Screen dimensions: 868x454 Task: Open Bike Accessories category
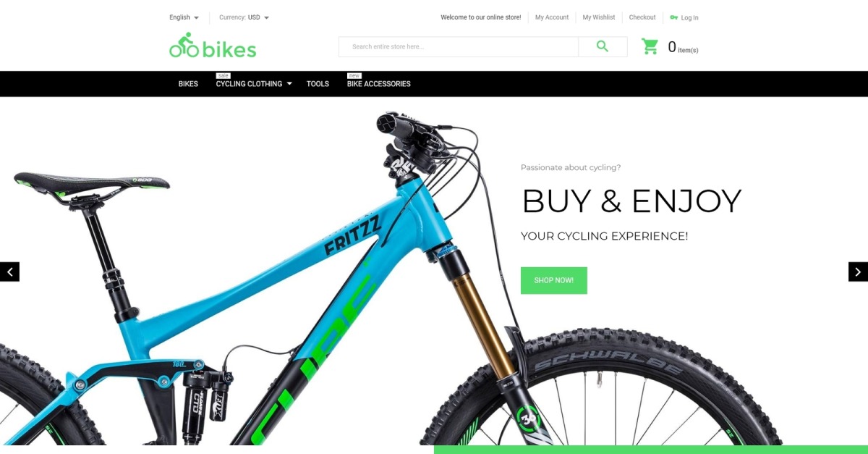tap(379, 84)
